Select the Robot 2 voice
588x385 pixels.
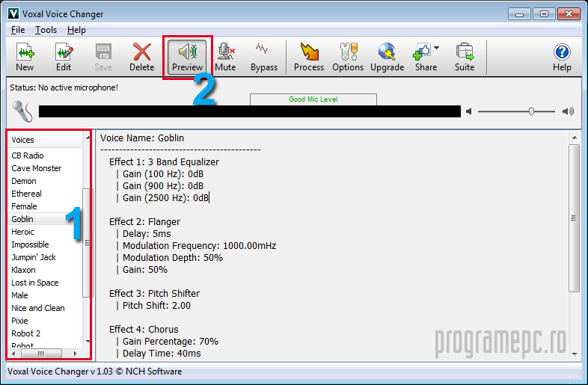[45, 333]
